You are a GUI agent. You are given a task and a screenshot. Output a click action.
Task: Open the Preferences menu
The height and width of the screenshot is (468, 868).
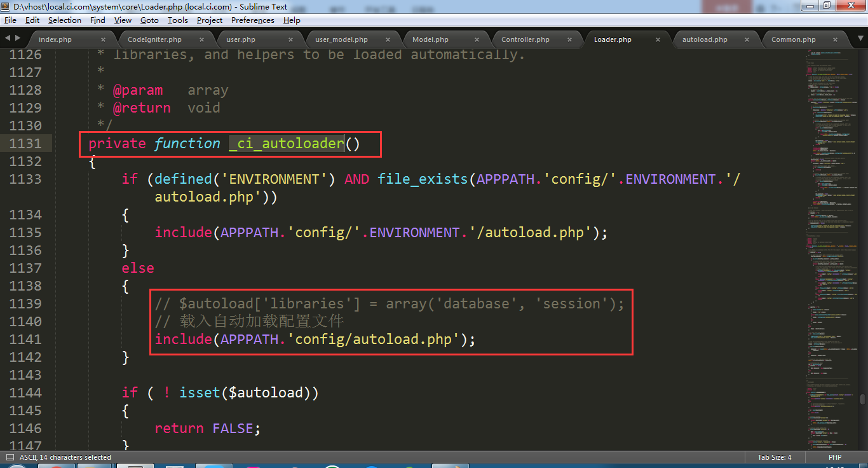click(x=252, y=20)
